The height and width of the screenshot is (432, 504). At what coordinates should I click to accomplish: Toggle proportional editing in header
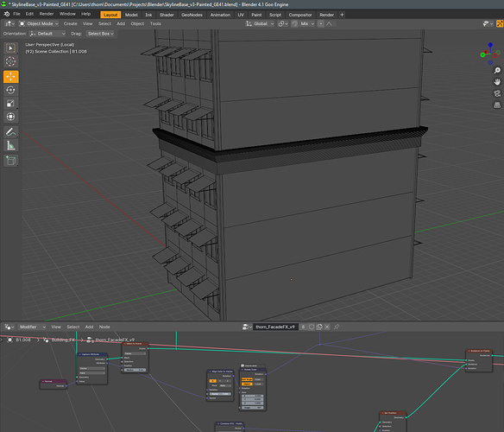pos(321,24)
